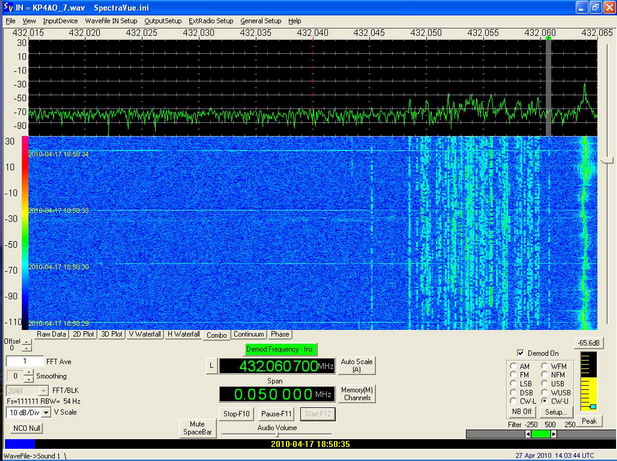
Task: Select the WFM demodulation radio button
Action: (545, 366)
